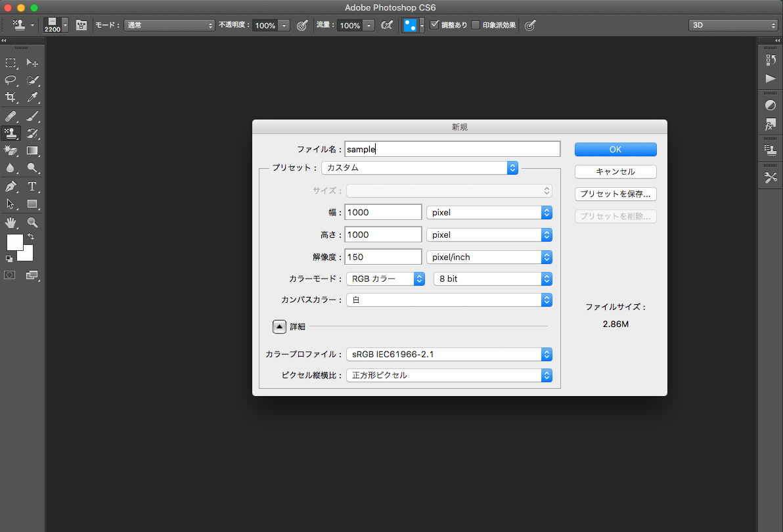Open the Styles panel icon
The width and height of the screenshot is (783, 532).
pos(771,124)
